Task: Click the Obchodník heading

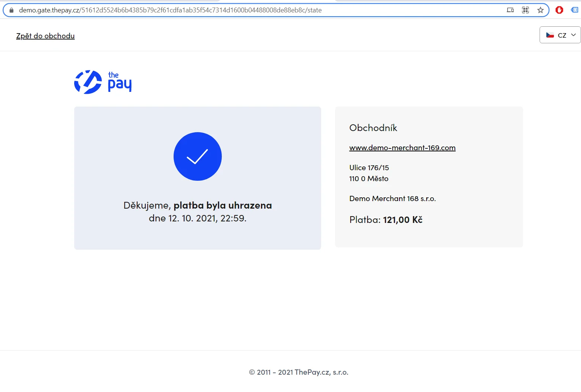Action: click(x=373, y=128)
